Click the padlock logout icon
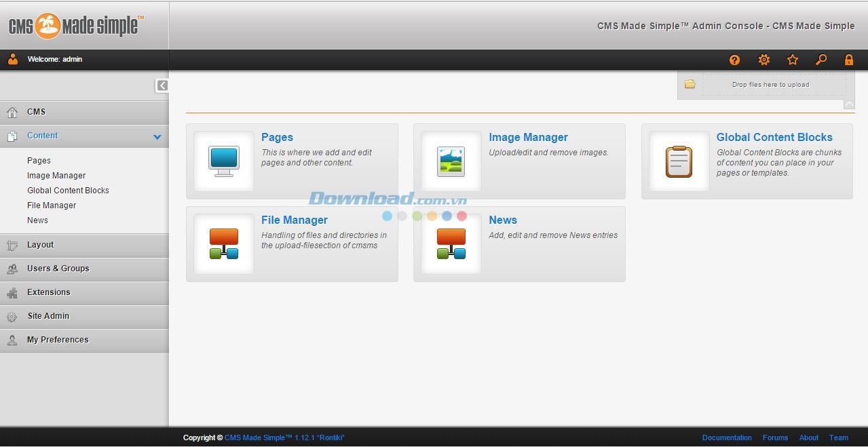Screen dimensions: 868x447 point(849,60)
